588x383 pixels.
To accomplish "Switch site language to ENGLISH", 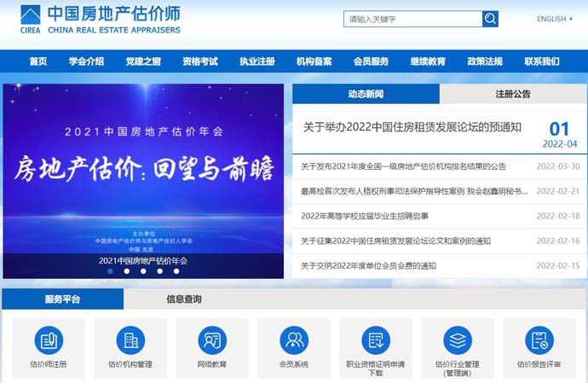I will 551,19.
